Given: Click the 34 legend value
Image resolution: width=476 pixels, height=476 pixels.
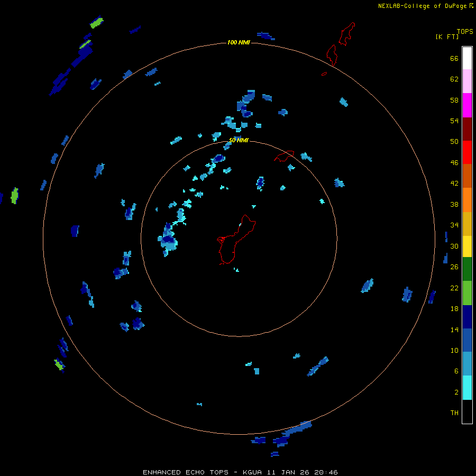Looking at the screenshot, I should pyautogui.click(x=454, y=225).
